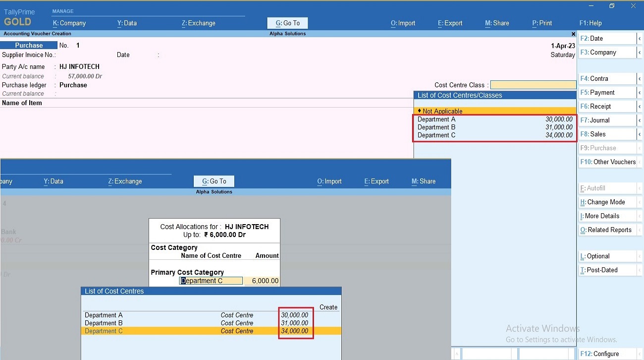Open the G: Go To menu
644x360 pixels.
coord(287,23)
